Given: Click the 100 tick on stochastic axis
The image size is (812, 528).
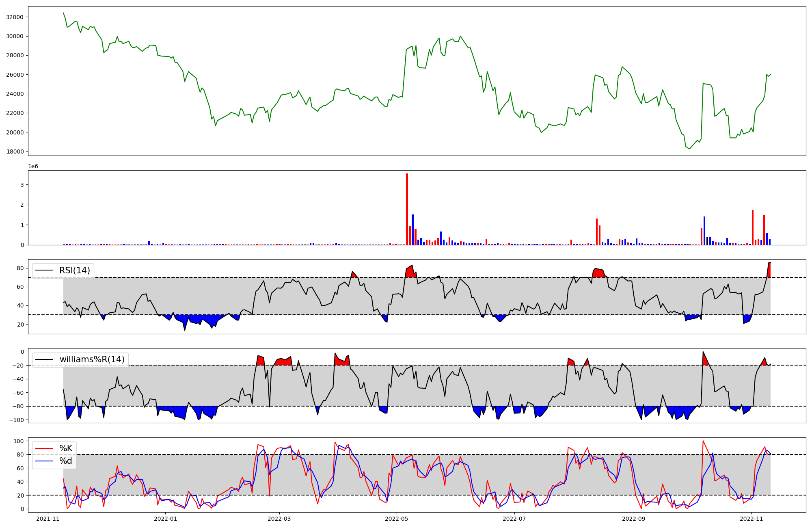Looking at the screenshot, I should point(19,441).
